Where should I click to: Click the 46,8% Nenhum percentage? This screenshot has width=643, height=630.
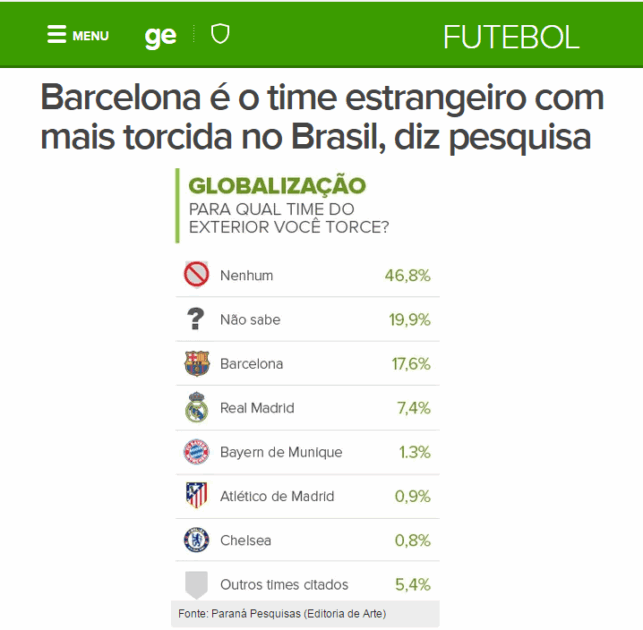pyautogui.click(x=408, y=275)
